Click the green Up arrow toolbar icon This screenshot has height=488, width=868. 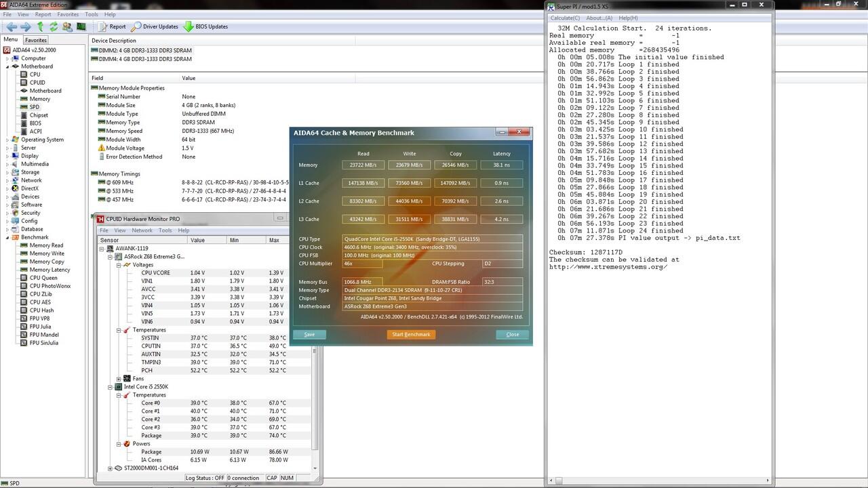pos(40,26)
